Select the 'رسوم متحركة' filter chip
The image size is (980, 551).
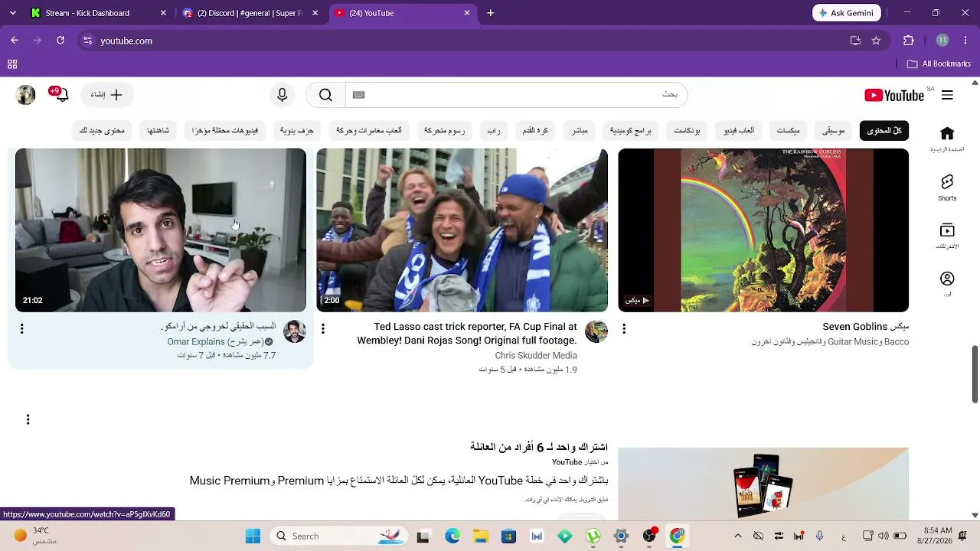444,130
